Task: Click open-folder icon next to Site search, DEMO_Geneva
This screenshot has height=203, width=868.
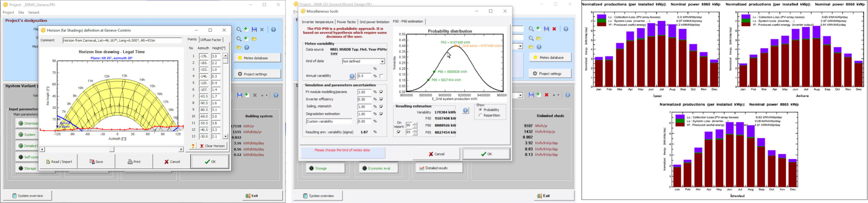Action: [x=254, y=39]
